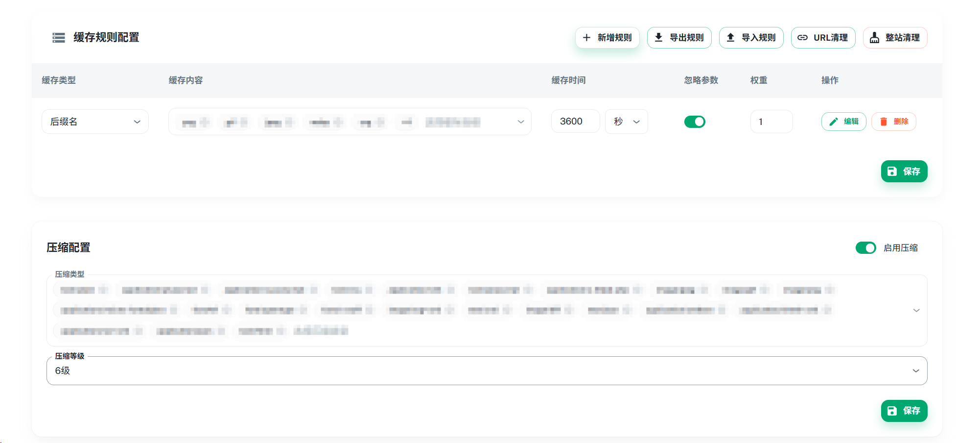Click the link icon on URL清理
The image size is (980, 443).
point(802,38)
